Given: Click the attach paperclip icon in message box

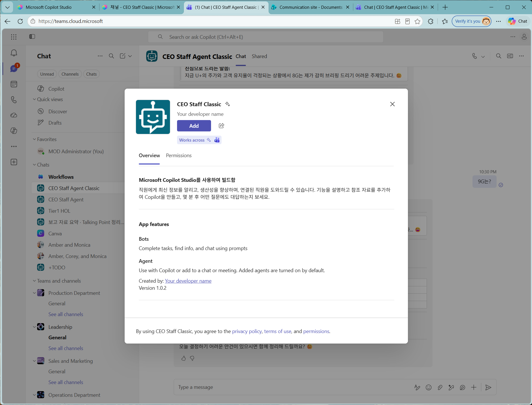Looking at the screenshot, I should point(440,387).
